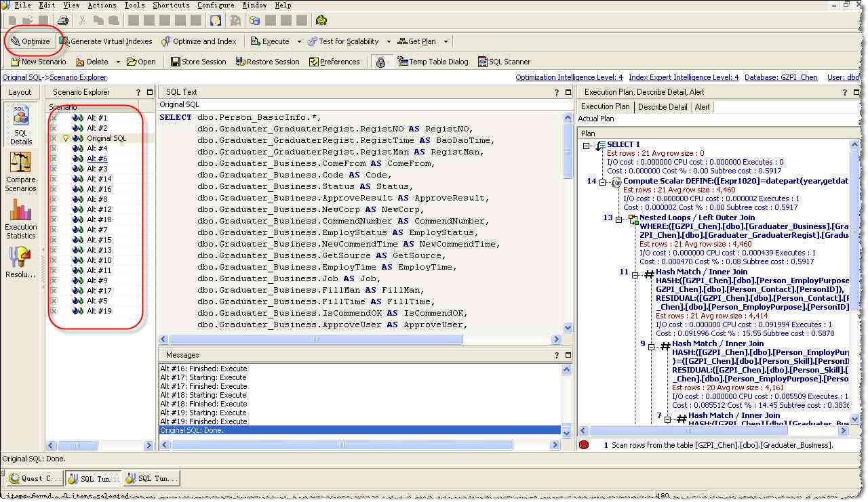The height and width of the screenshot is (502, 868).
Task: Click the lightbulb icon in top toolbar
Action: pos(215,20)
